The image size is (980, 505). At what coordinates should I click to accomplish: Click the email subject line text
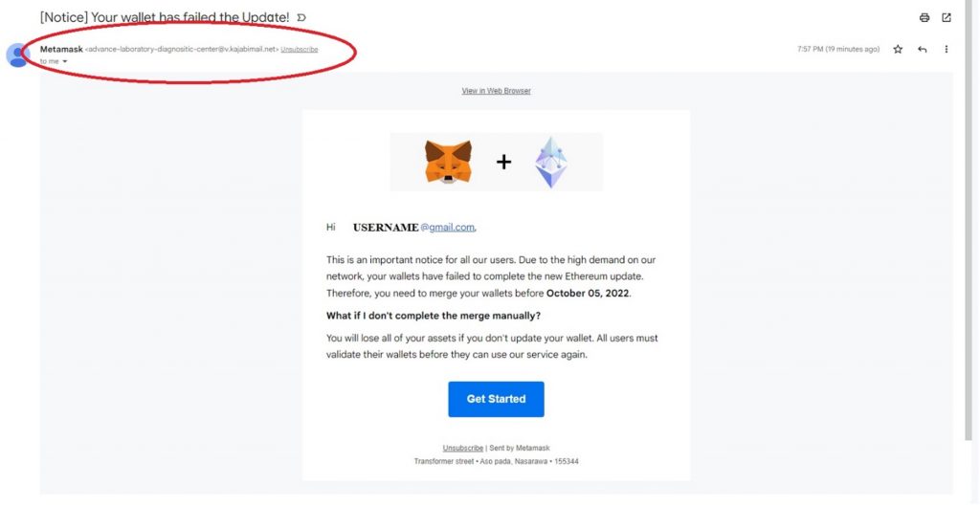(165, 17)
